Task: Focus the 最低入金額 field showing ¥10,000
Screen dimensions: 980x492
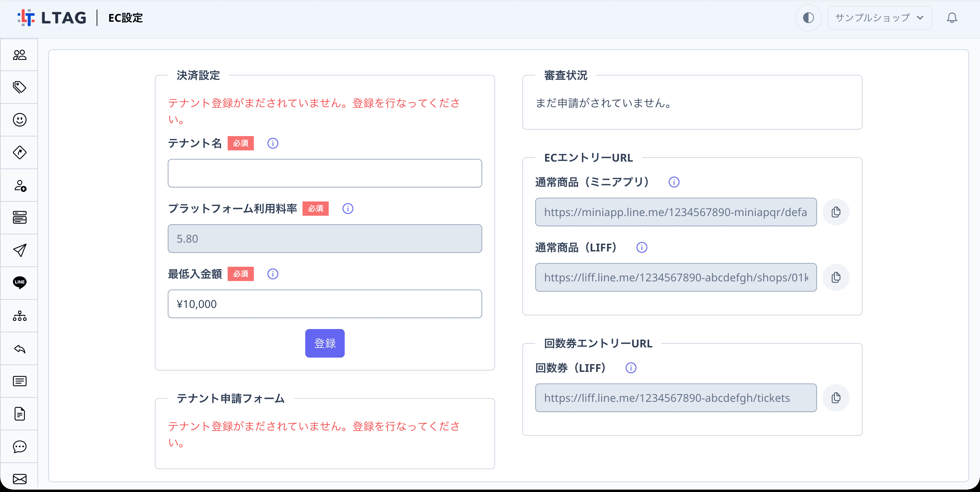Action: coord(325,304)
